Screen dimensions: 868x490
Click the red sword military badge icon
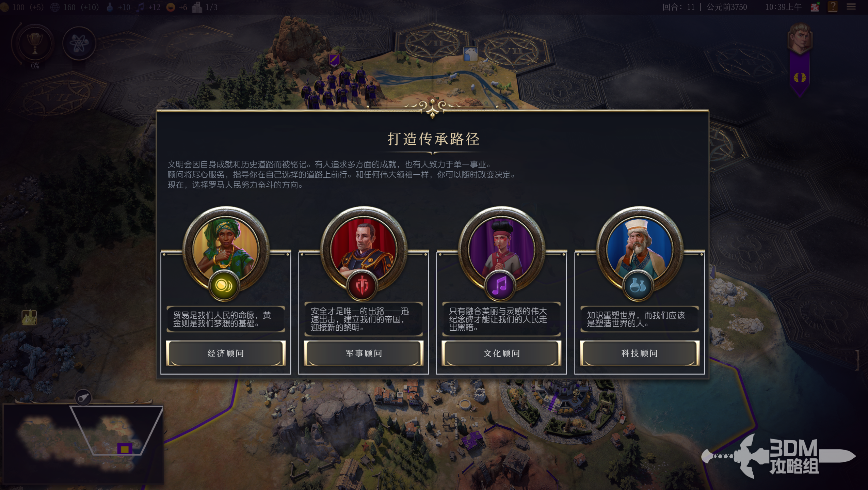(x=361, y=285)
